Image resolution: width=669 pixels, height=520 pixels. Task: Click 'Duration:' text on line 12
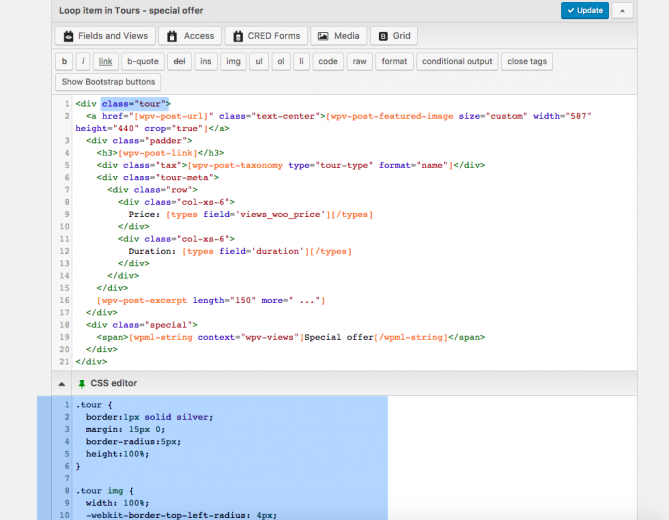coord(152,251)
